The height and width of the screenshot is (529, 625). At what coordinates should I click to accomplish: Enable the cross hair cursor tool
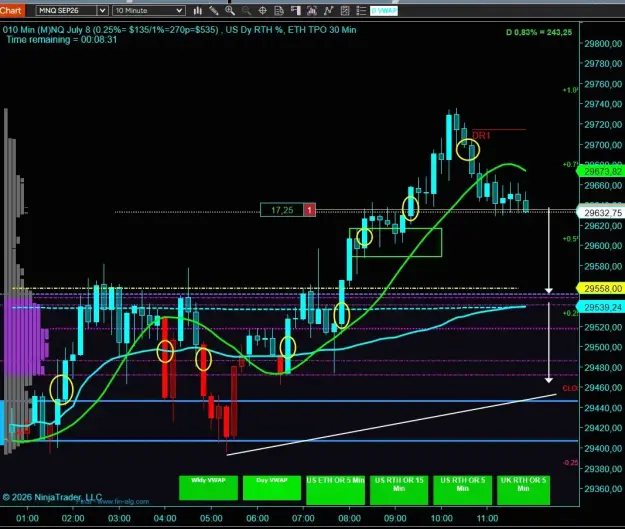(x=263, y=11)
